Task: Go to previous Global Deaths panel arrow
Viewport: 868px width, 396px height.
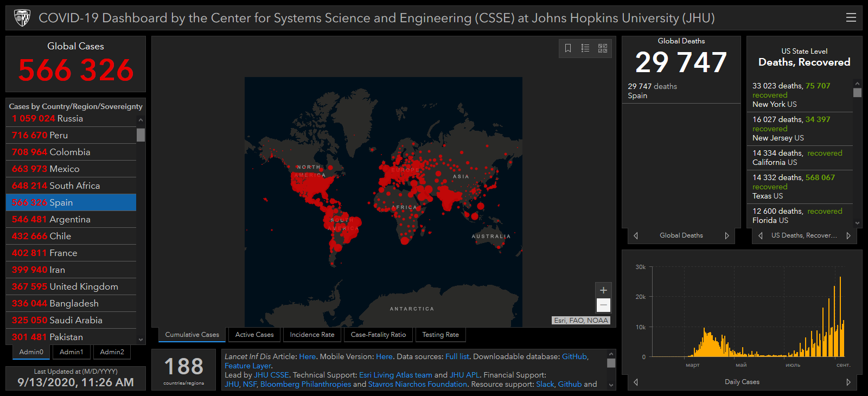Action: (636, 235)
